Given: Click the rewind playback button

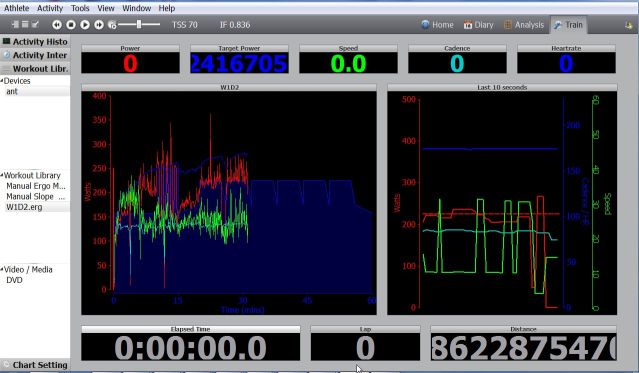Looking at the screenshot, I should [57, 25].
